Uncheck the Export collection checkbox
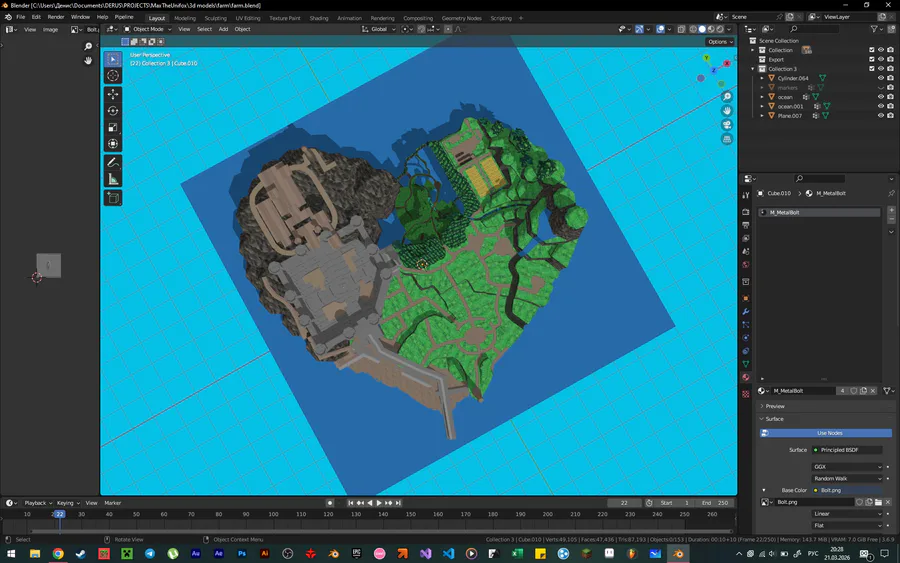 [871, 59]
